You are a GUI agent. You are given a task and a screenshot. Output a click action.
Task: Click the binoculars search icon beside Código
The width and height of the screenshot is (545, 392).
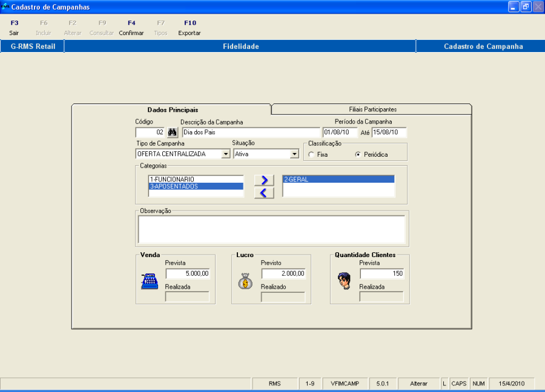point(173,132)
